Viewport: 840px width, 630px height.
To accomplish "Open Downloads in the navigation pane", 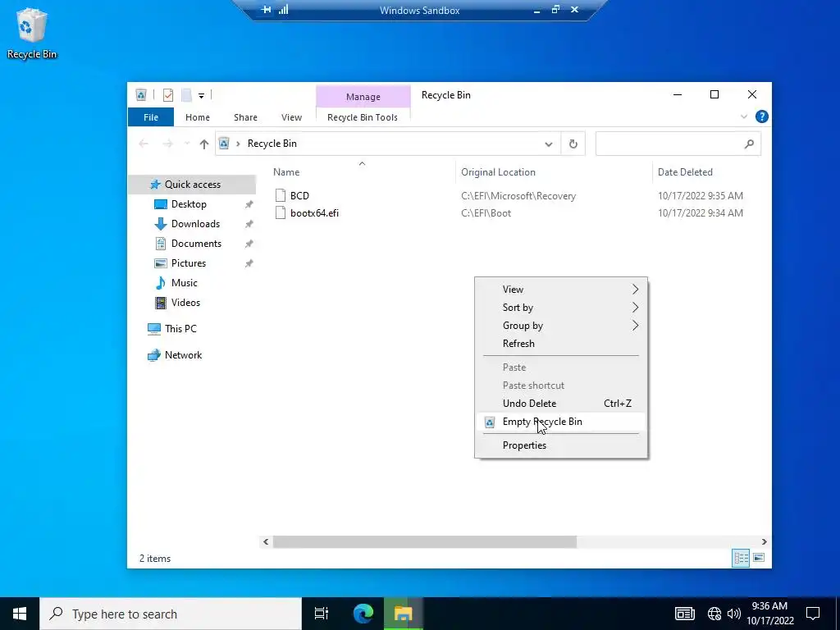I will tap(195, 224).
